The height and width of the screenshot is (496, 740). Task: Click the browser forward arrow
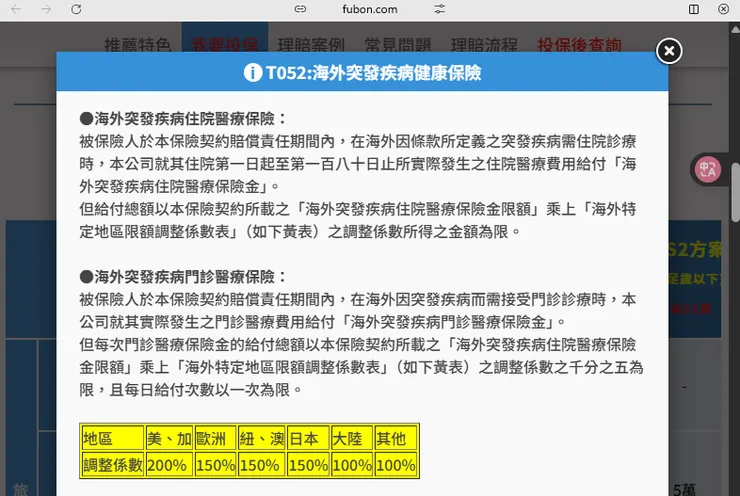click(46, 9)
